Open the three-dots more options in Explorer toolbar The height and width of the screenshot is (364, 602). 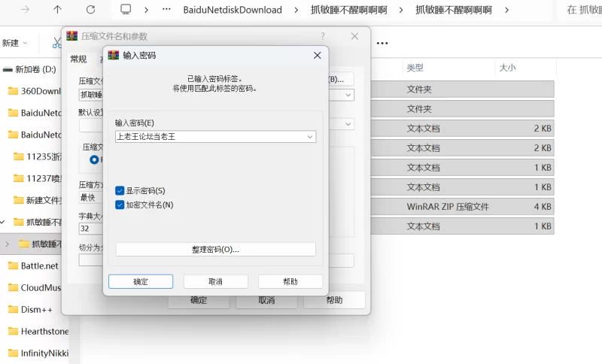coord(382,43)
